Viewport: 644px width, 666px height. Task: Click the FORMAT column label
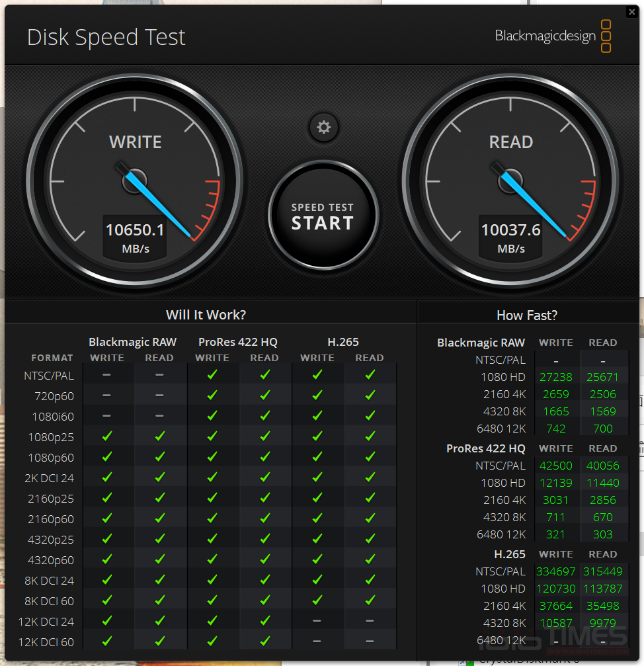pyautogui.click(x=52, y=358)
